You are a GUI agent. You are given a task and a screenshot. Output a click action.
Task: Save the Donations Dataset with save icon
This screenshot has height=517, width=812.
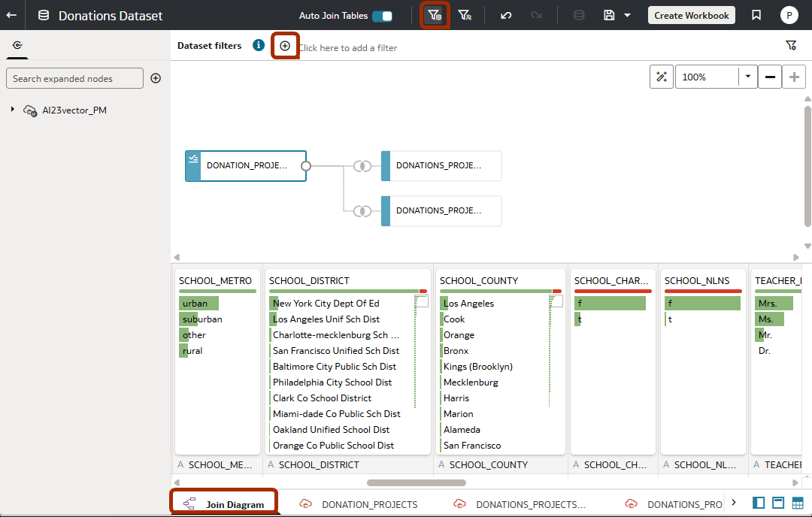pos(609,15)
